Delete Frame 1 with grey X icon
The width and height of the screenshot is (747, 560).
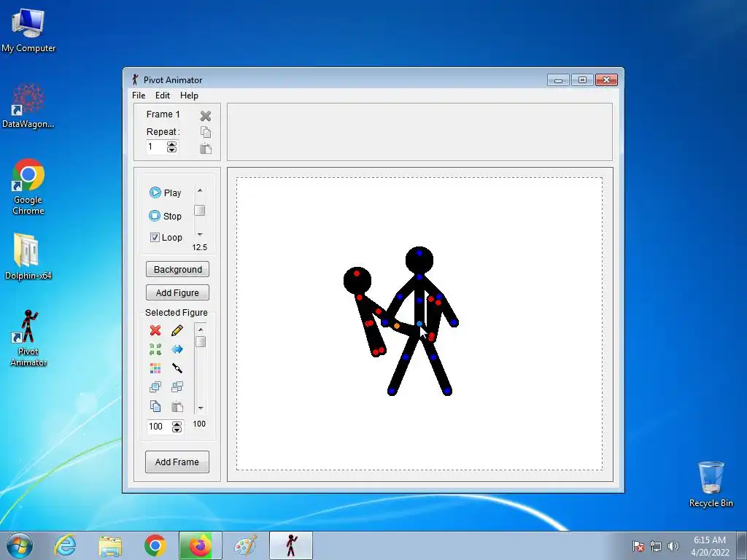(206, 116)
